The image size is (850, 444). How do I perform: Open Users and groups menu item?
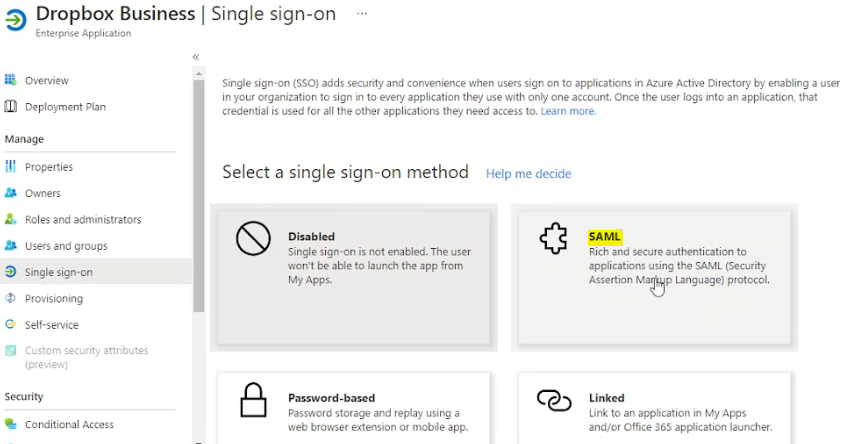click(66, 246)
